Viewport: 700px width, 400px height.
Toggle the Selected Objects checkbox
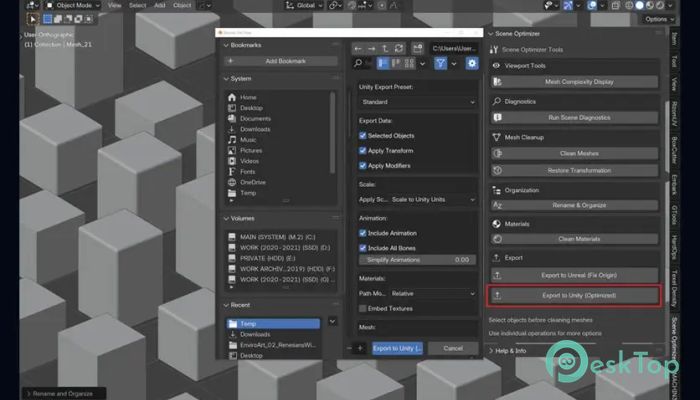362,136
